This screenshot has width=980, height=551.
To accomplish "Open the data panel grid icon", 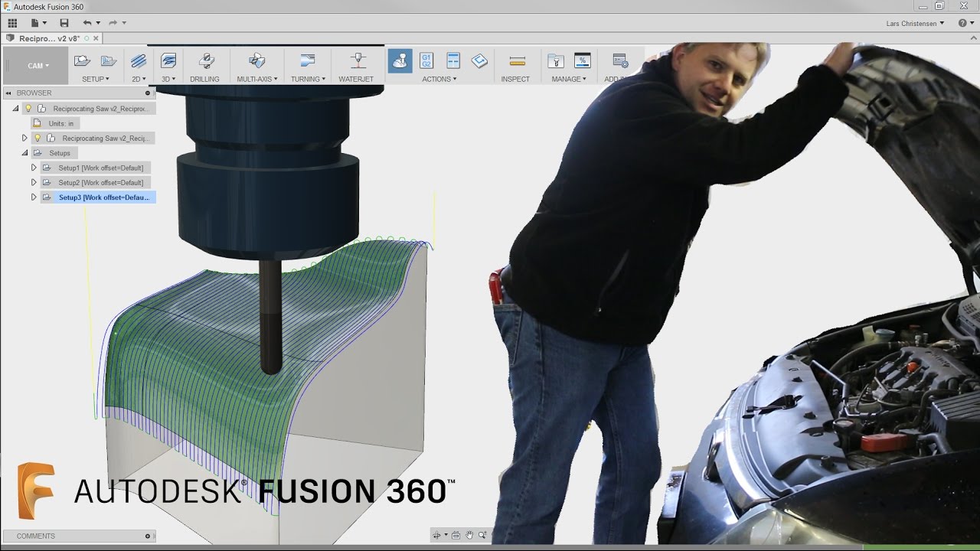I will pos(12,23).
